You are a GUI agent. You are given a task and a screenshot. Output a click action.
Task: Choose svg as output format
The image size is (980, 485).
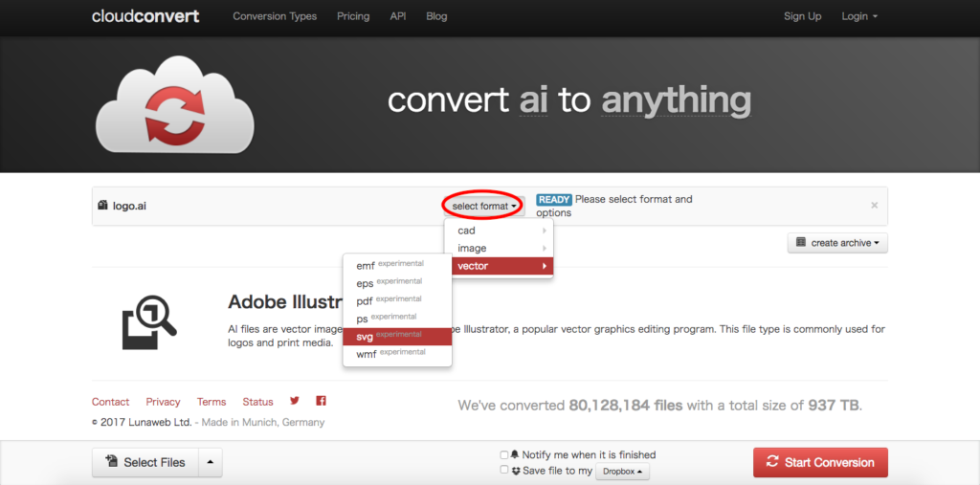pos(397,337)
